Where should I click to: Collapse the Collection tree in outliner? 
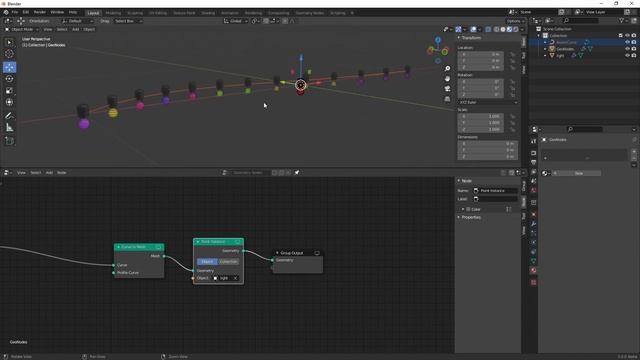pos(539,36)
